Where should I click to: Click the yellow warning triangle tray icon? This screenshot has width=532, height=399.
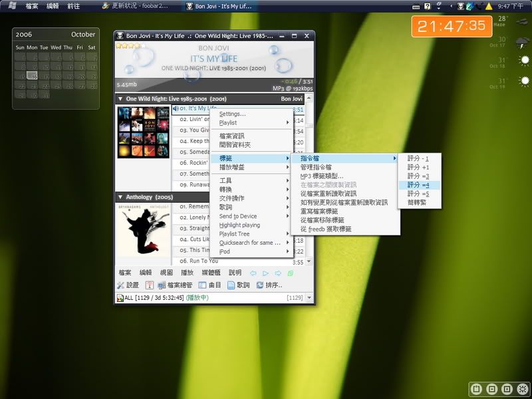click(x=489, y=6)
